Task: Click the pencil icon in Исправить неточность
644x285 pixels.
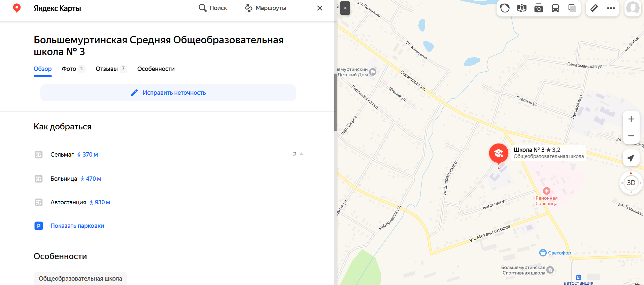Action: pos(134,93)
